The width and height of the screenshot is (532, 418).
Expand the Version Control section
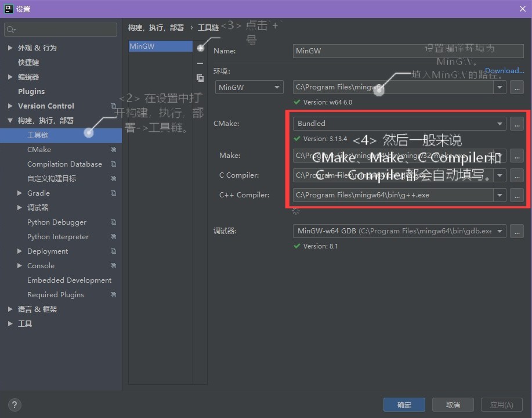10,106
